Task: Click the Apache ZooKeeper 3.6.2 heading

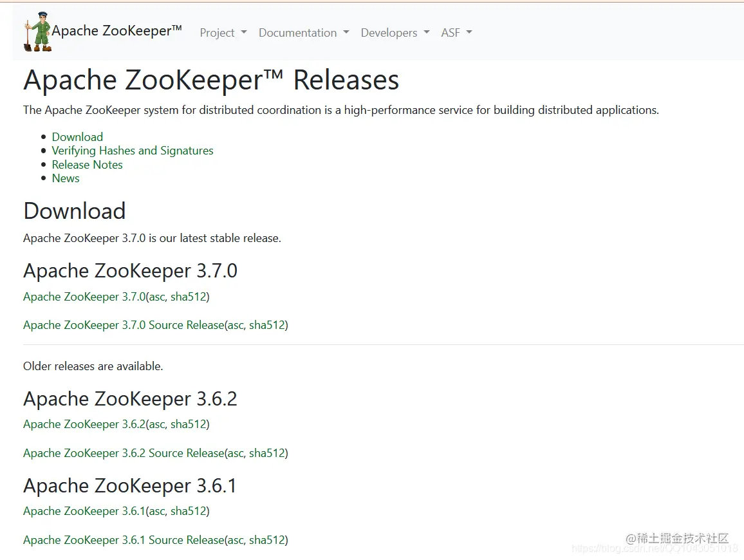Action: [x=130, y=399]
